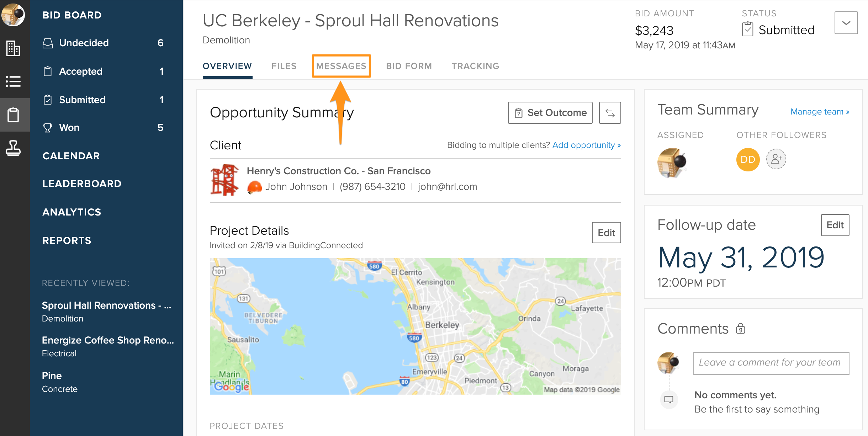Viewport: 868px width, 436px height.
Task: Show Undecided bids in the sidebar
Action: (x=84, y=43)
